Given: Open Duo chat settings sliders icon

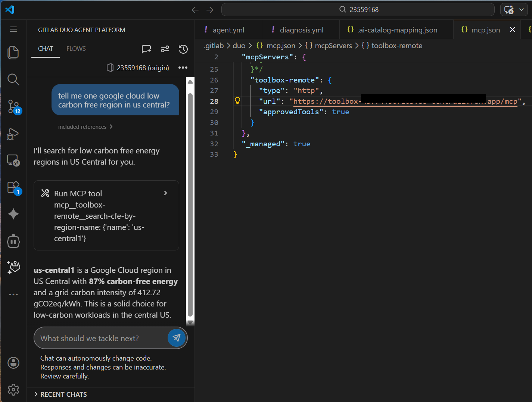Looking at the screenshot, I should 165,49.
